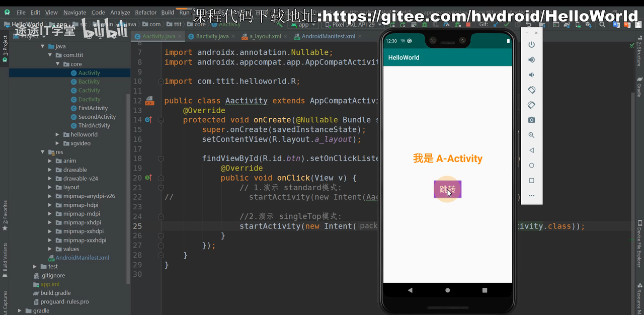Collapse the onClick method fold marker

[x=161, y=178]
